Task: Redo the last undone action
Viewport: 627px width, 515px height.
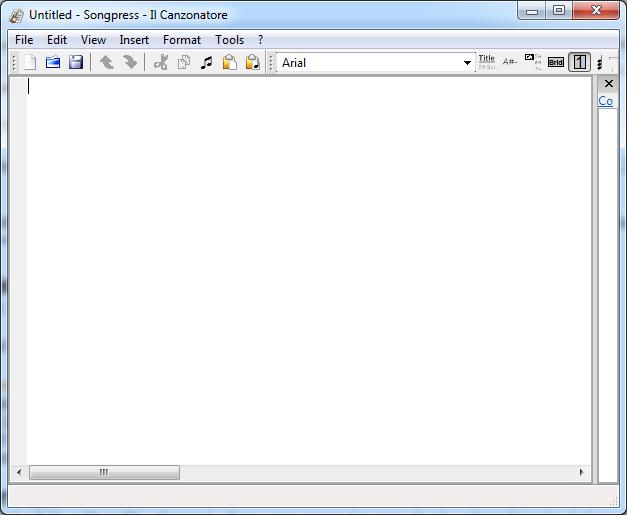Action: [x=130, y=62]
